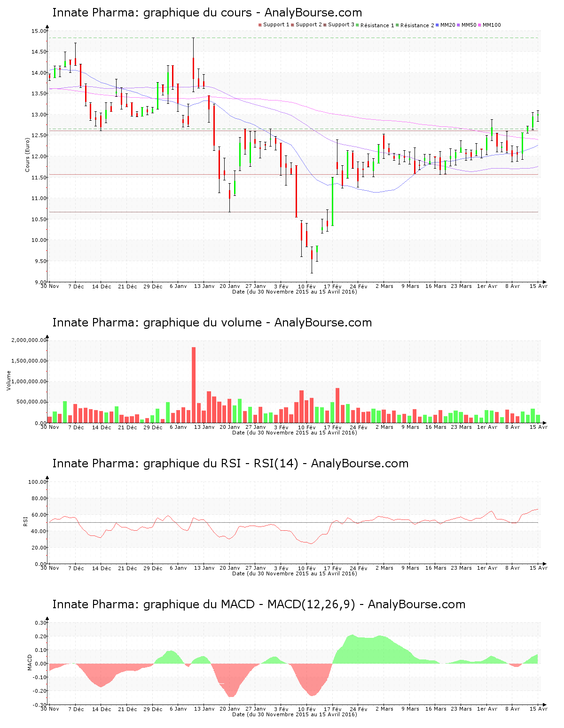Select the Support 3 legend label
Screen dimensions: 564x728
[341, 25]
